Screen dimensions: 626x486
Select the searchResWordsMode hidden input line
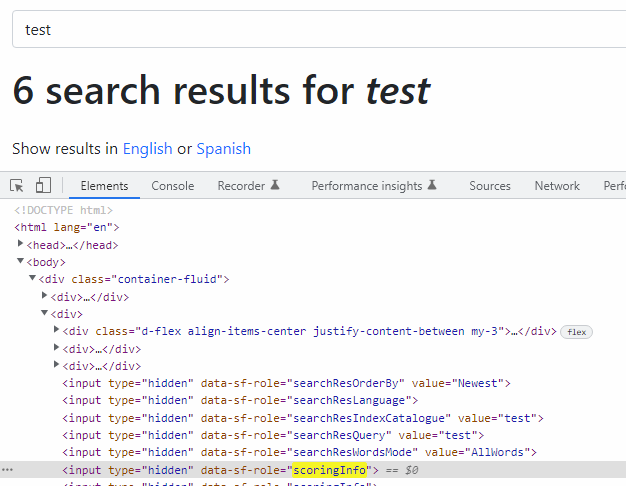(x=299, y=452)
